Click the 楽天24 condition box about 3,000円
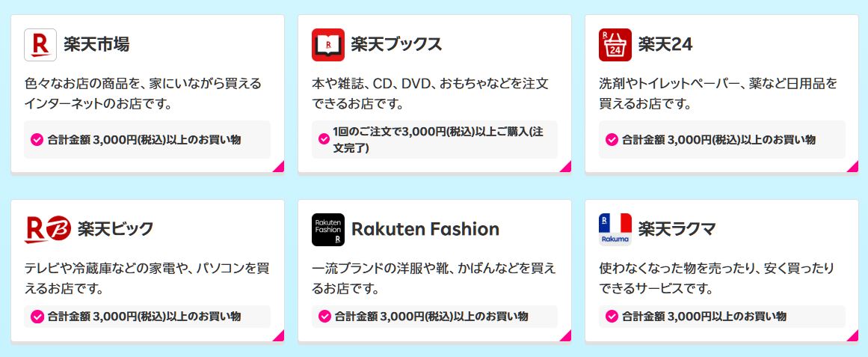Viewport: 868px width, 357px height. [x=722, y=140]
